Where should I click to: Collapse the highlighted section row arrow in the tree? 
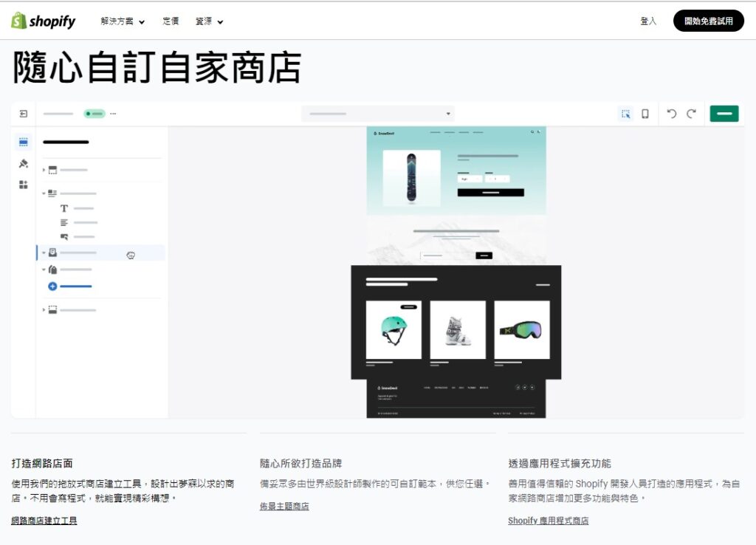44,253
